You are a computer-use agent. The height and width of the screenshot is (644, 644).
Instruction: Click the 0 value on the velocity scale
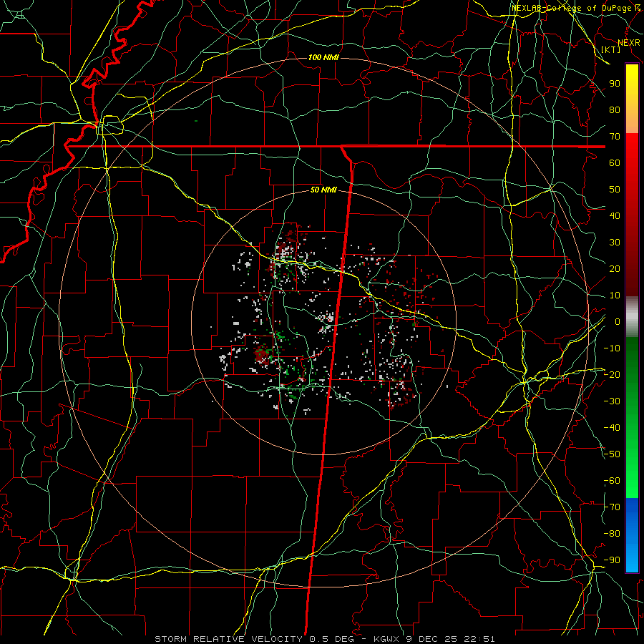point(618,321)
